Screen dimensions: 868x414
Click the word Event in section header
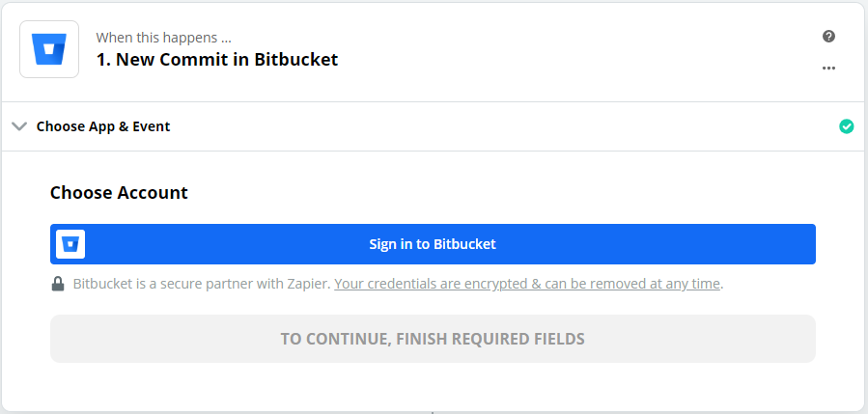coord(152,126)
